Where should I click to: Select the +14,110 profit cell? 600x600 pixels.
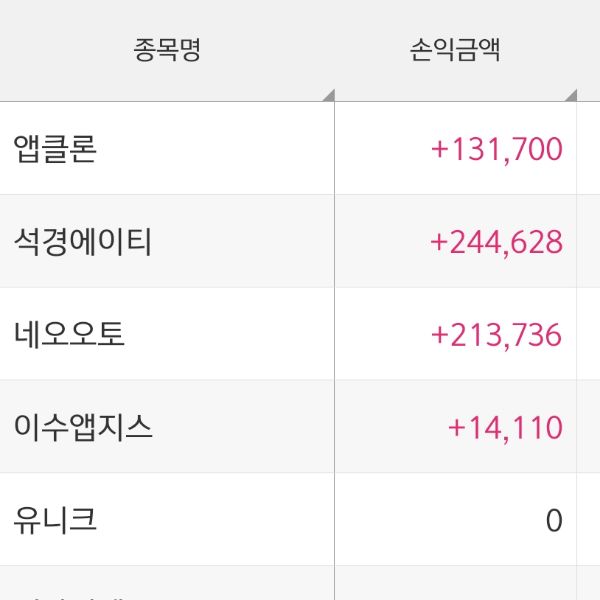pyautogui.click(x=505, y=427)
